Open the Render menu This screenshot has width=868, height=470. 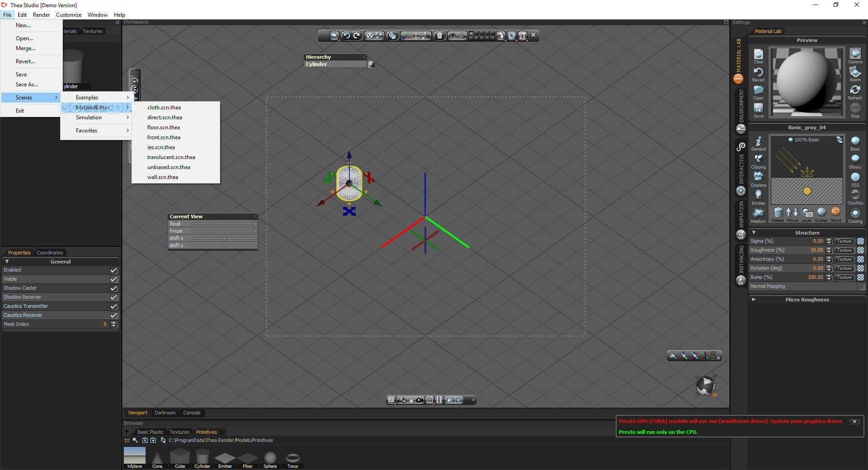click(x=41, y=15)
